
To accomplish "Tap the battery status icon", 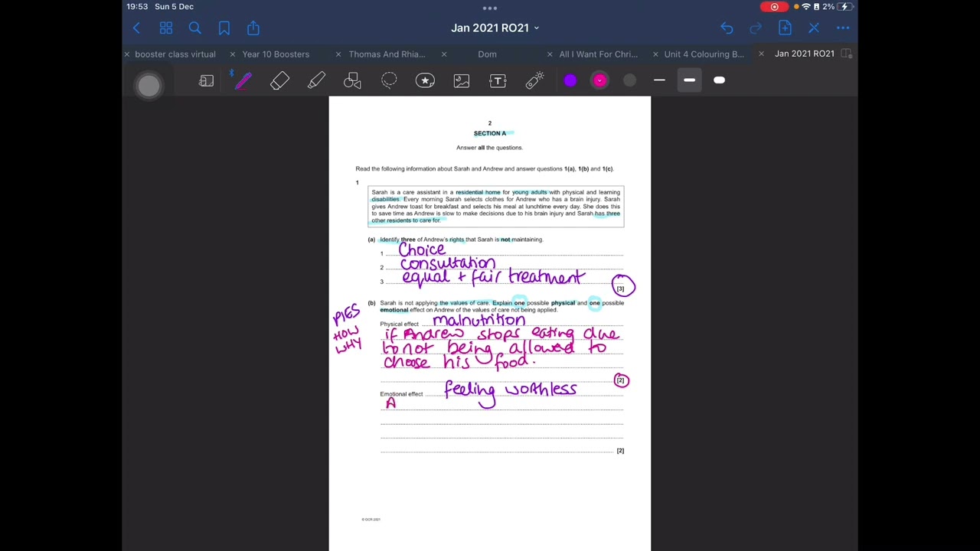I will click(x=844, y=7).
